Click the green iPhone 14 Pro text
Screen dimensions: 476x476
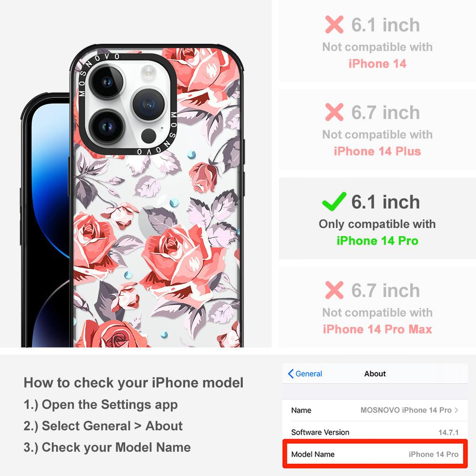(x=377, y=241)
